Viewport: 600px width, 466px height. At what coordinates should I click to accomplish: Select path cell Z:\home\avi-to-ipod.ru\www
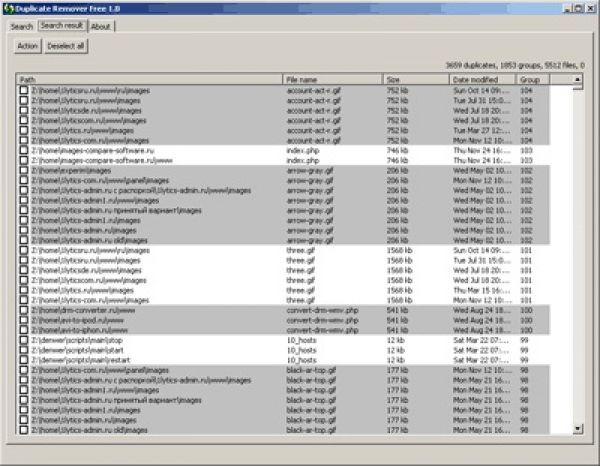point(78,320)
